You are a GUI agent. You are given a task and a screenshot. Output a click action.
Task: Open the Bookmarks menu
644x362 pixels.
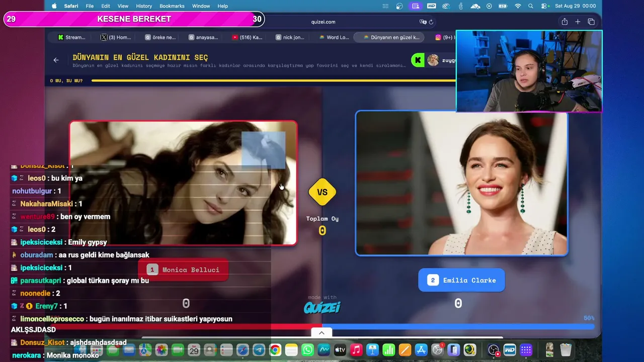pyautogui.click(x=173, y=6)
